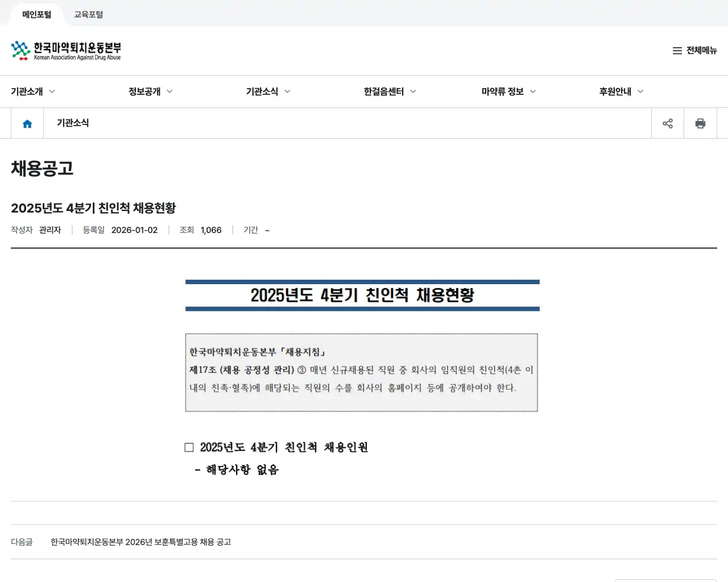Viewport: 728px width, 582px height.
Task: Click the post title 2025년도 4분기 친인척 채용현황
Action: click(x=93, y=208)
